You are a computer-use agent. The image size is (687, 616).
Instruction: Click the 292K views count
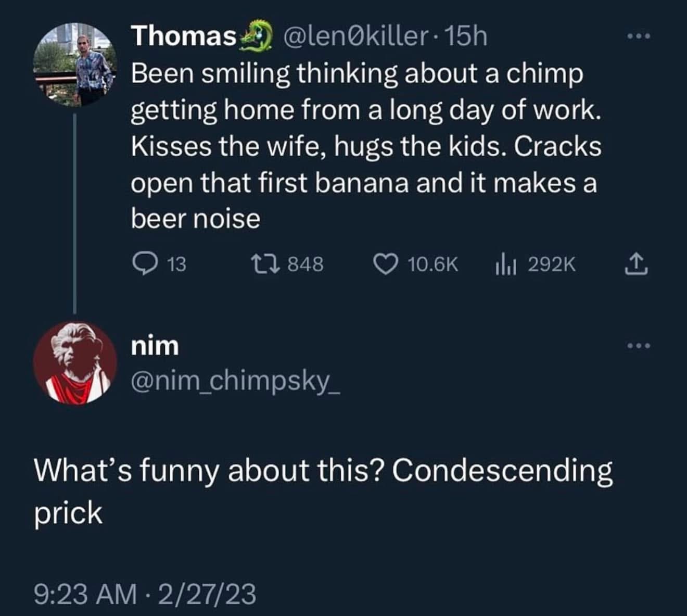[x=552, y=265]
